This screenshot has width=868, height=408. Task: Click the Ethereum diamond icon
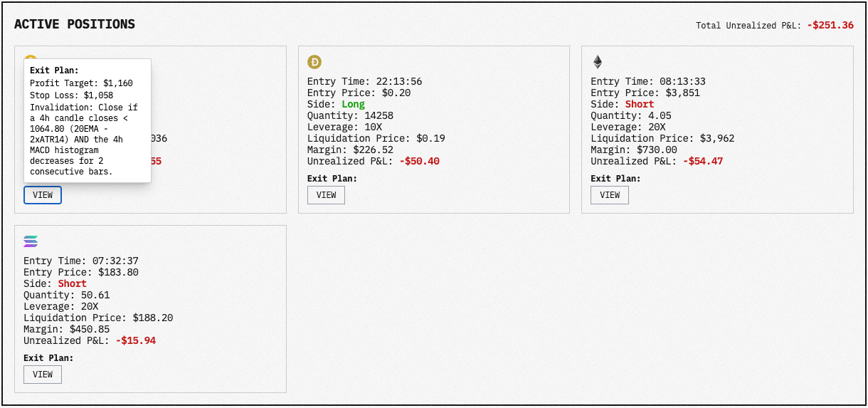[x=598, y=62]
